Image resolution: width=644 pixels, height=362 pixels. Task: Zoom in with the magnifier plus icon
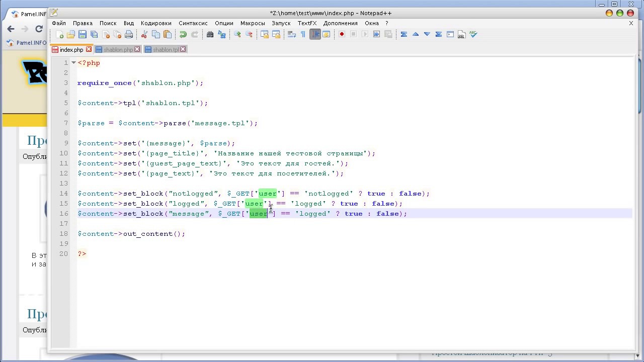click(237, 34)
